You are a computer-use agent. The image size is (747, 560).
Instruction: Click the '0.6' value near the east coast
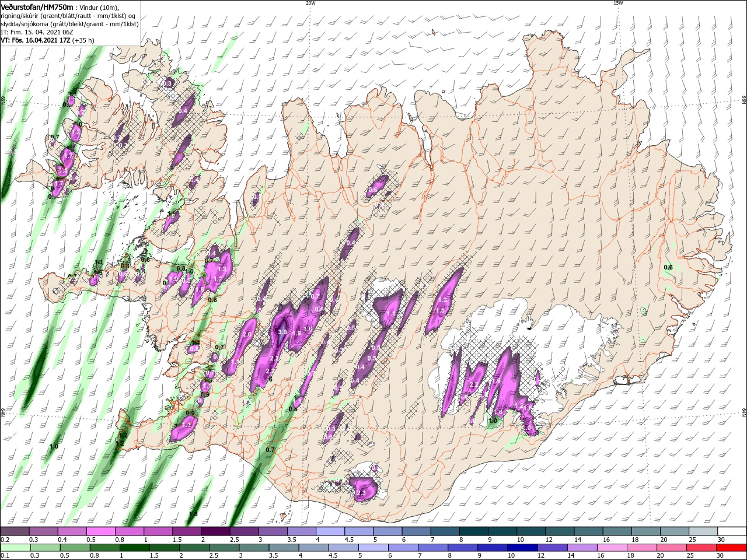click(669, 267)
